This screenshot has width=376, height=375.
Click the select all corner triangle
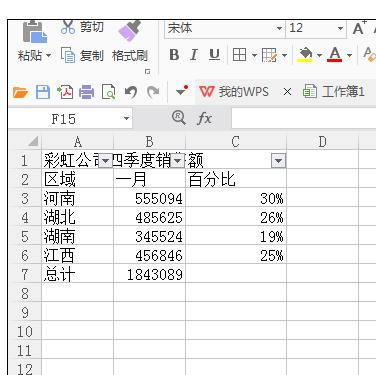(x=33, y=141)
